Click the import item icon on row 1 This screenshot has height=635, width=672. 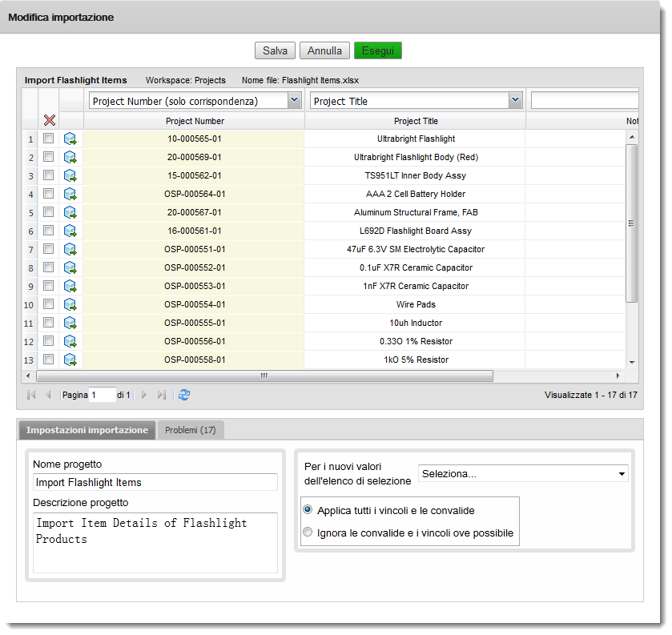coord(70,138)
